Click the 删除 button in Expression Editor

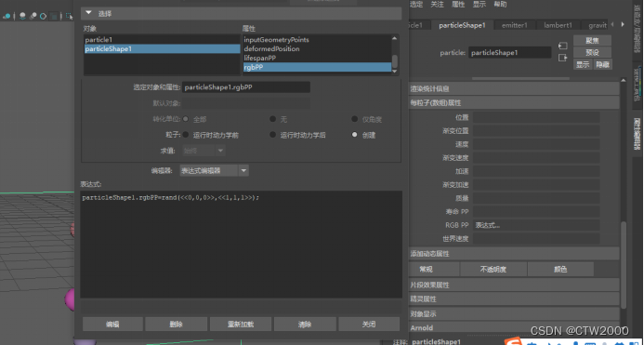click(177, 324)
